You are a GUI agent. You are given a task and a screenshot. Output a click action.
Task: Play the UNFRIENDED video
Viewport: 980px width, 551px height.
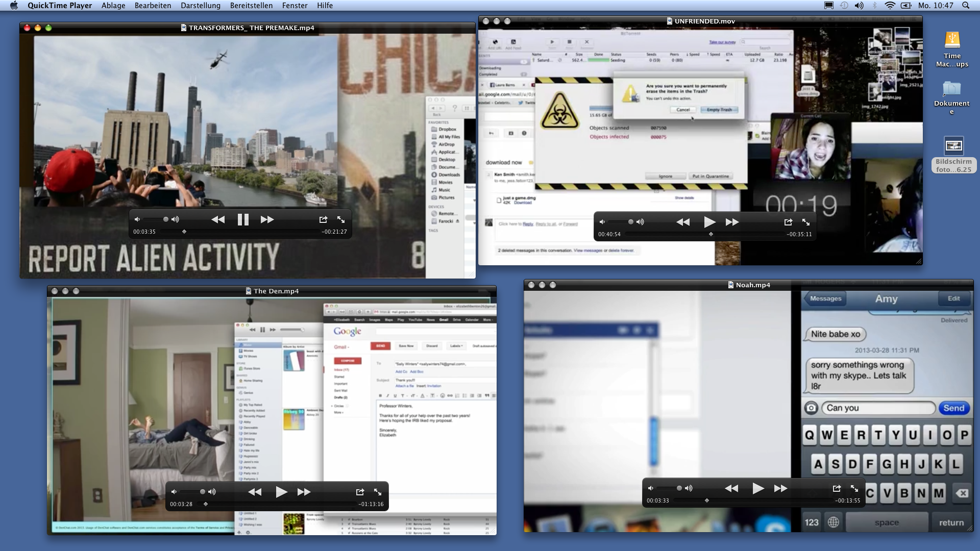[x=709, y=222]
